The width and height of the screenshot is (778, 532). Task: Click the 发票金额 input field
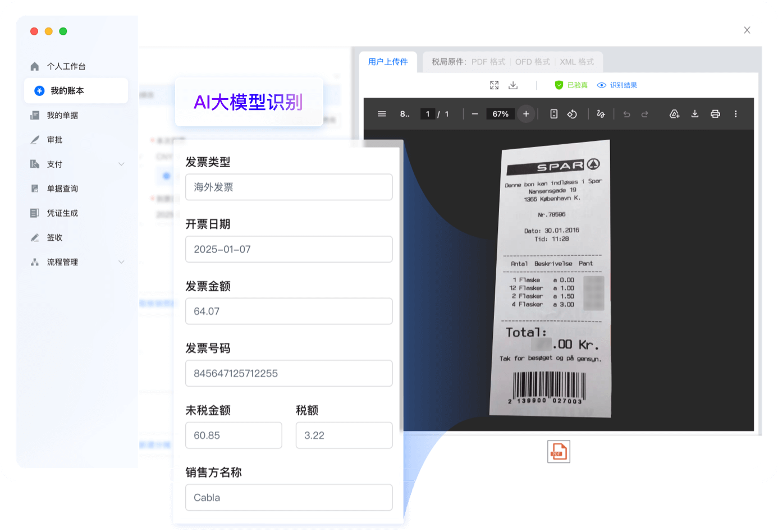(289, 311)
